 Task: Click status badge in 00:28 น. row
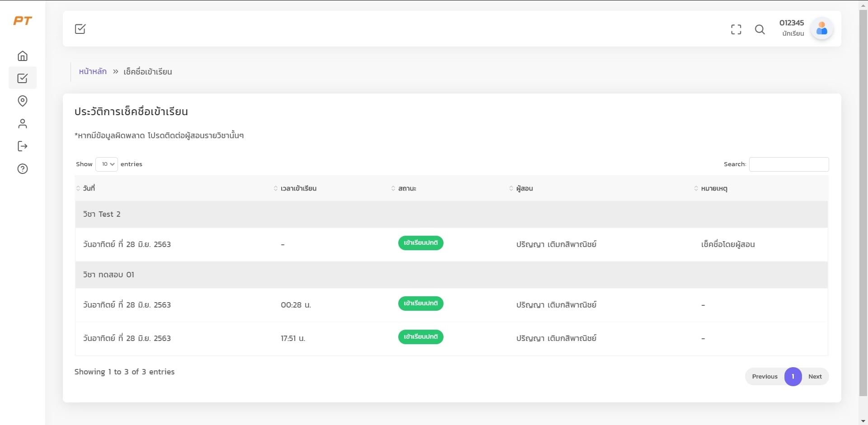pyautogui.click(x=420, y=304)
